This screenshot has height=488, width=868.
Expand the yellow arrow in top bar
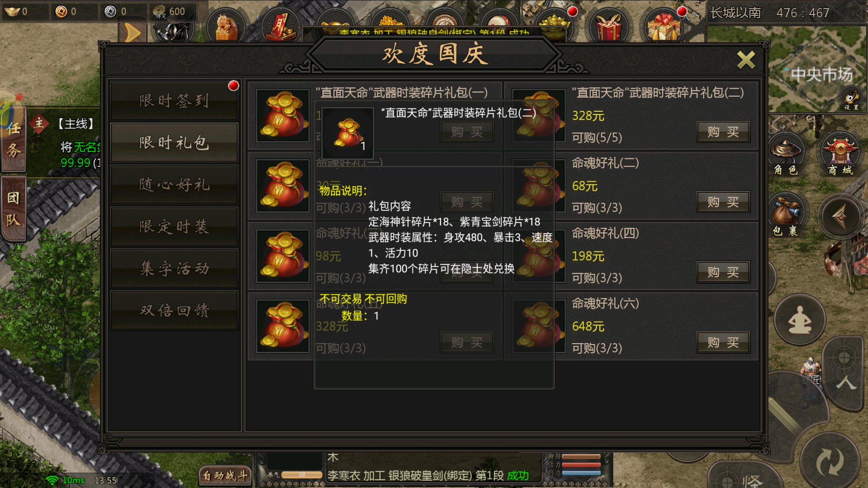click(132, 33)
